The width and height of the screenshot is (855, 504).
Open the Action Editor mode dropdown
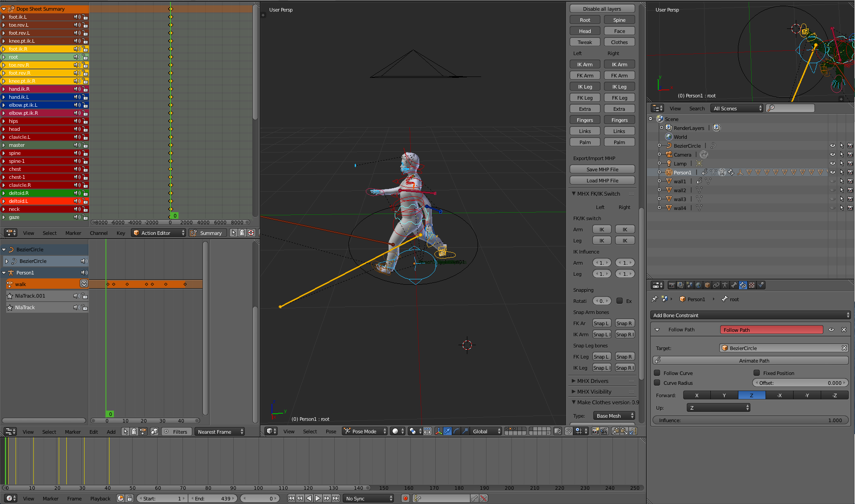click(158, 233)
